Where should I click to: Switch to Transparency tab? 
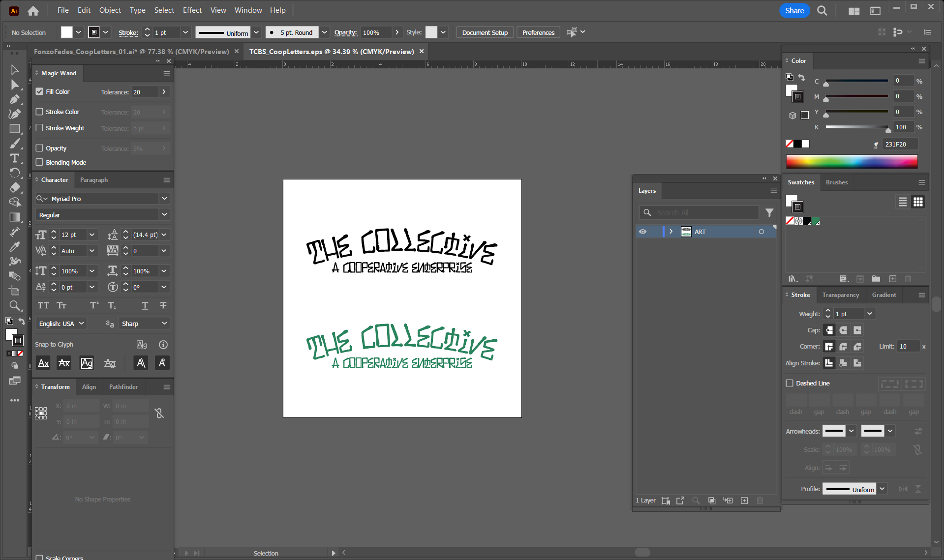[x=841, y=295]
